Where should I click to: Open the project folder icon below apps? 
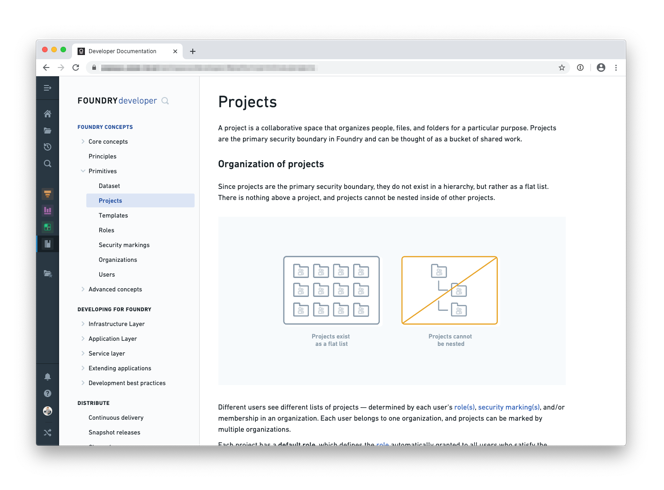47,274
